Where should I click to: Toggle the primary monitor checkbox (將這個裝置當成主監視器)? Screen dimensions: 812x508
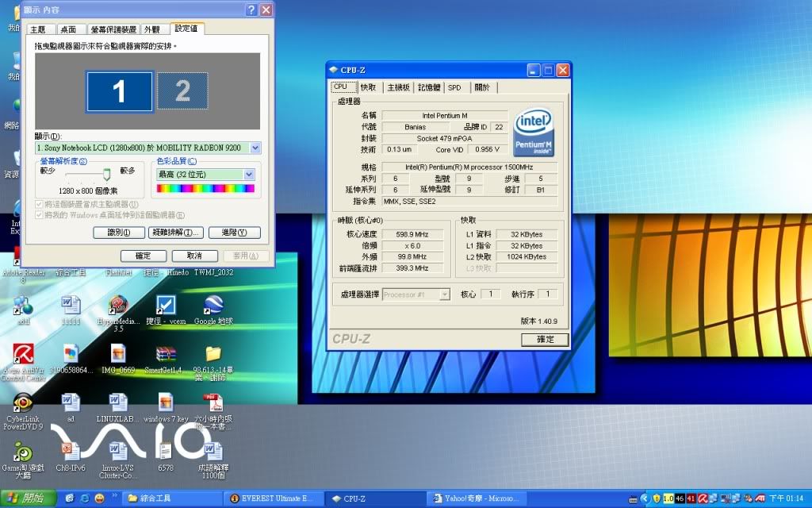(40, 205)
